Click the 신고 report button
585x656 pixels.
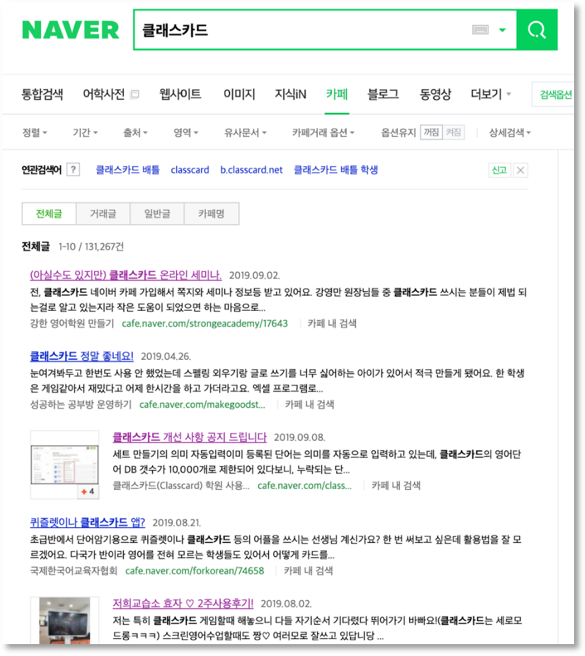pyautogui.click(x=499, y=170)
